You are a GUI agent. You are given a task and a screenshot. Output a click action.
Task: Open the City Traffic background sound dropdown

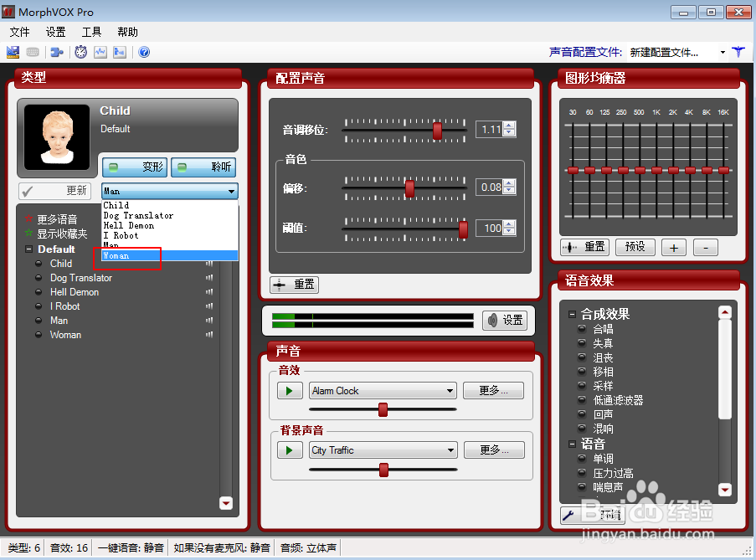pos(383,450)
